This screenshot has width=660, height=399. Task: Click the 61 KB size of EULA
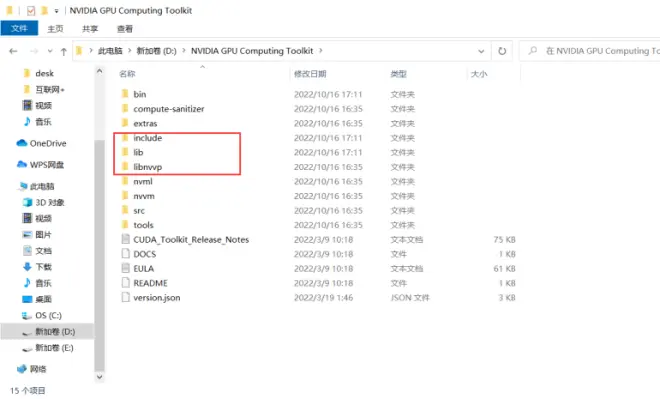[504, 269]
